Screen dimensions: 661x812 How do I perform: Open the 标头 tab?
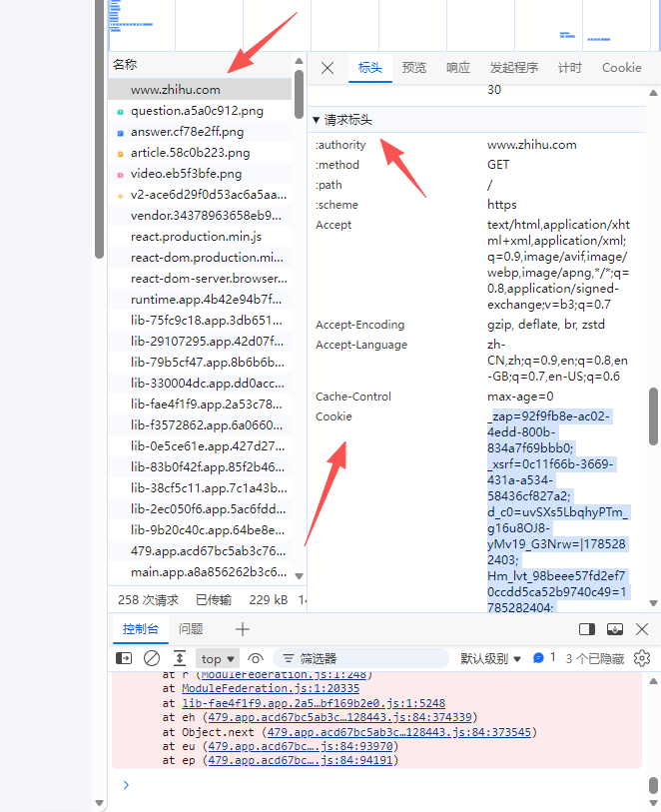(370, 68)
